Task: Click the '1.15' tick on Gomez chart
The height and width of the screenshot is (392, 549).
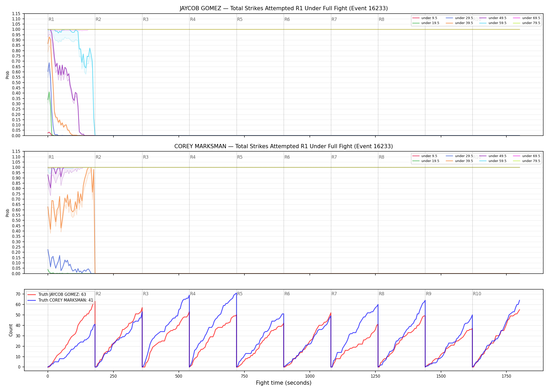Action: (16, 14)
